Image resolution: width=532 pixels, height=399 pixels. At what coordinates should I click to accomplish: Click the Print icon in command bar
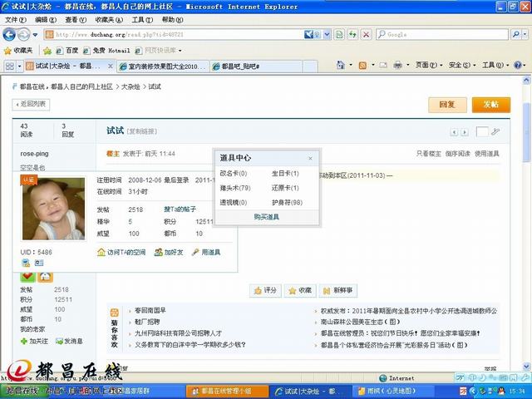coord(397,65)
